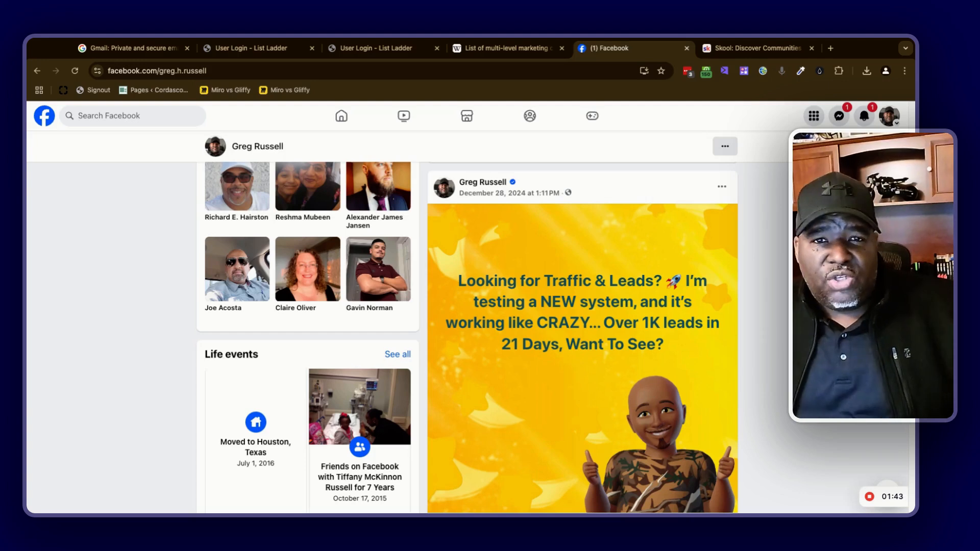Open the Chrome three-dot menu
980x551 pixels.
click(904, 71)
